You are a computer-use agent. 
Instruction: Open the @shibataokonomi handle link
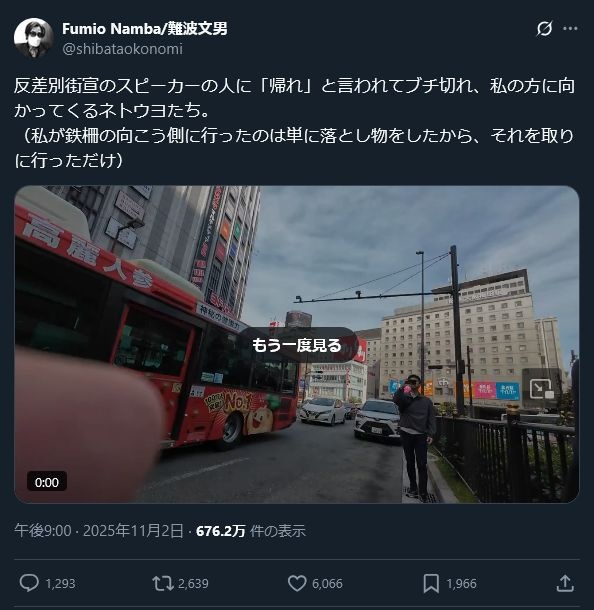pos(123,49)
